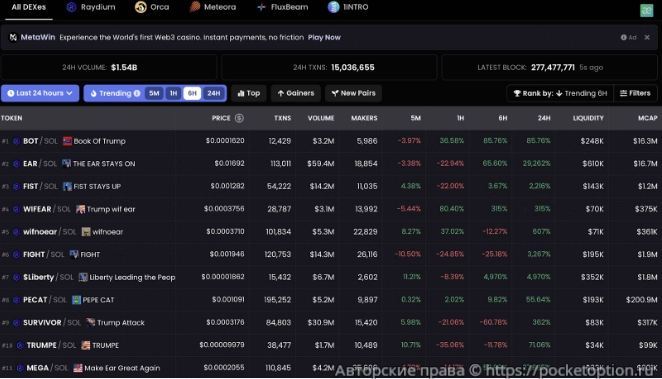Switch trending timeframe to 24H
This screenshot has height=379, width=662.
[214, 93]
